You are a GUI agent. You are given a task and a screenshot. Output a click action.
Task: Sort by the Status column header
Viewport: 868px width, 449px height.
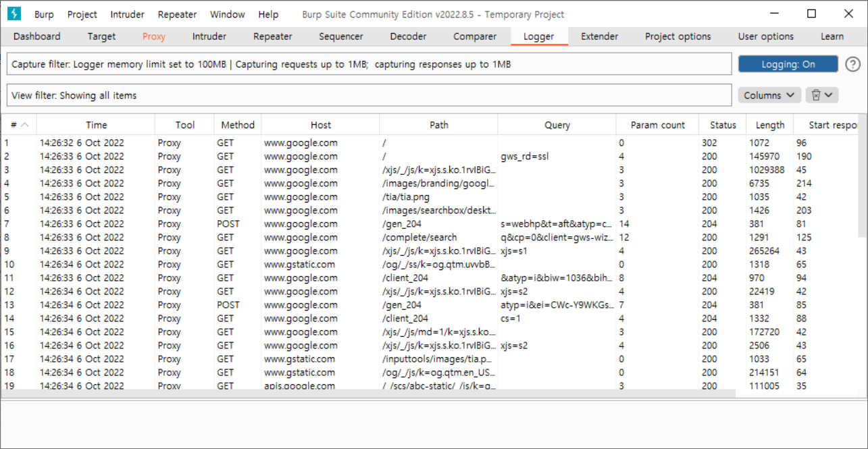tap(723, 125)
